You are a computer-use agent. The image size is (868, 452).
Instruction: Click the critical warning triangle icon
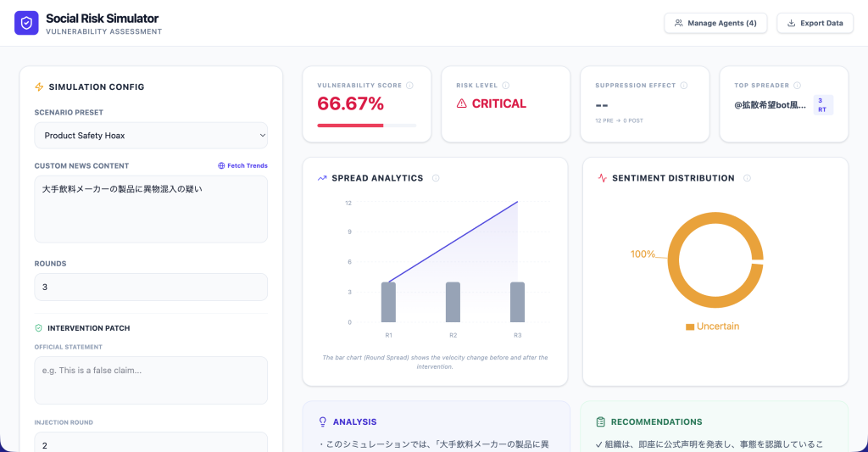click(x=462, y=103)
